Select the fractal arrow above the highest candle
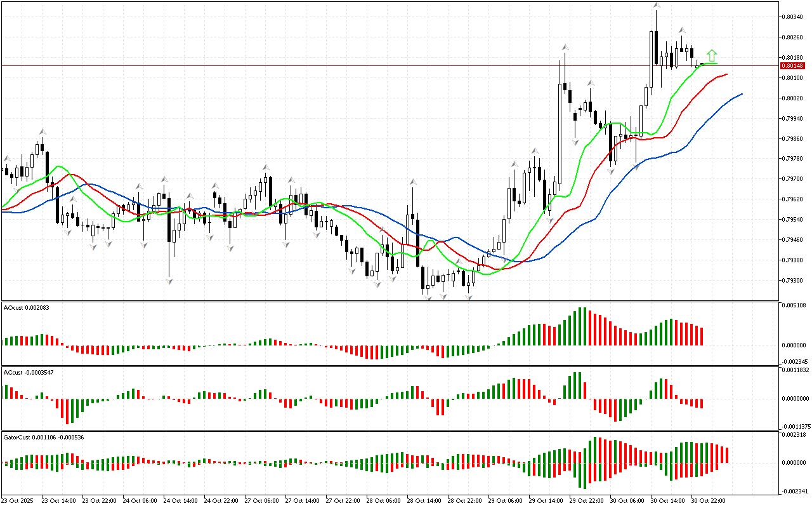812x508 pixels. point(656,6)
